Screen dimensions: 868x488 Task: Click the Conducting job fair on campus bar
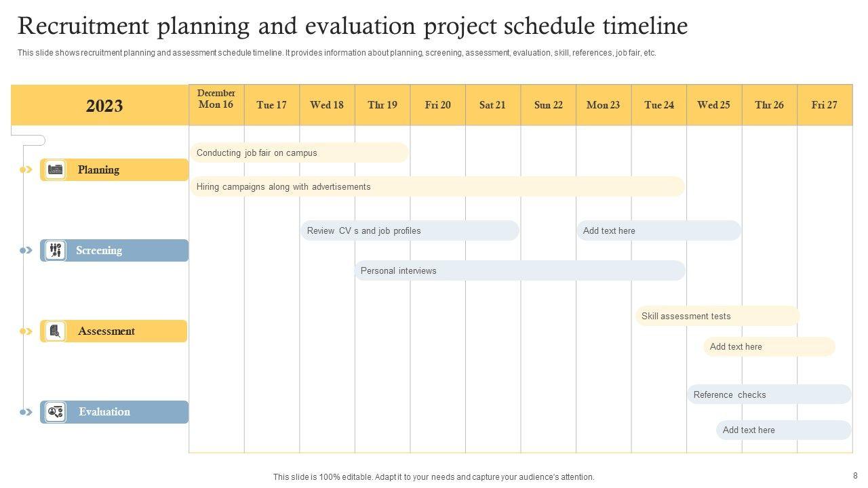coord(299,153)
